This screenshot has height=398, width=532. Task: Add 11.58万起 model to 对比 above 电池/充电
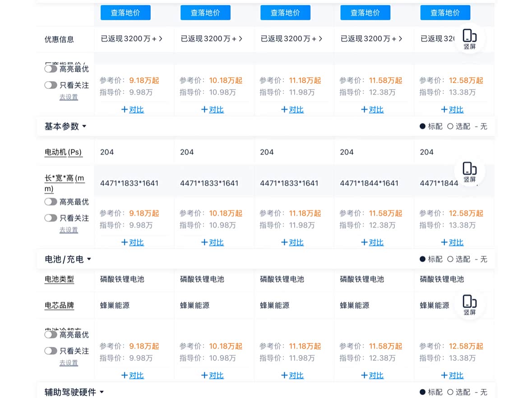[x=372, y=242]
